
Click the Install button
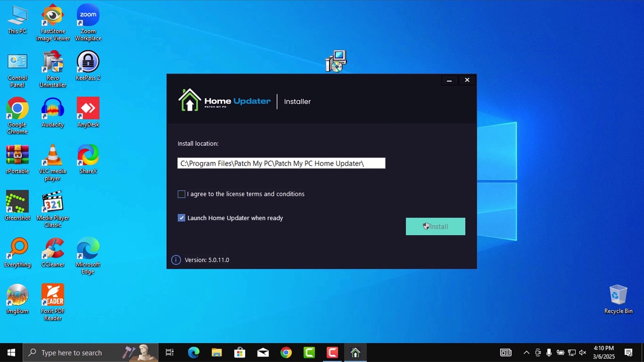tap(436, 226)
